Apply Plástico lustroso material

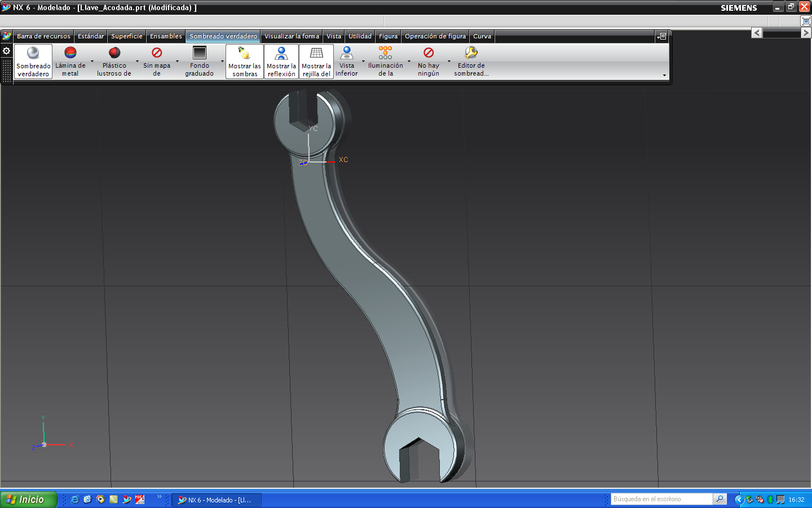114,62
